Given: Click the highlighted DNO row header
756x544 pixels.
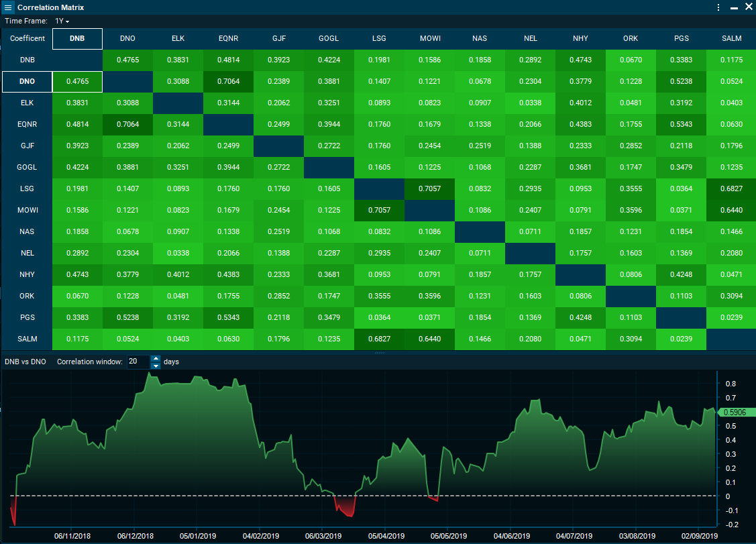Looking at the screenshot, I should 28,81.
